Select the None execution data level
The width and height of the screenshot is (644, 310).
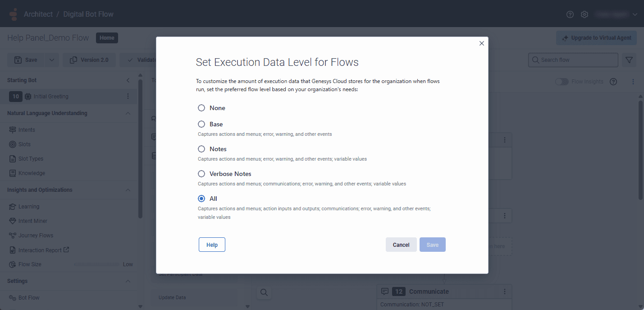pos(201,108)
